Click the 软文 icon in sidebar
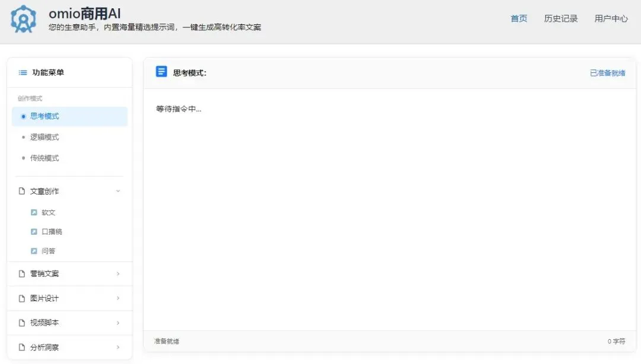The image size is (641, 364). coord(34,212)
